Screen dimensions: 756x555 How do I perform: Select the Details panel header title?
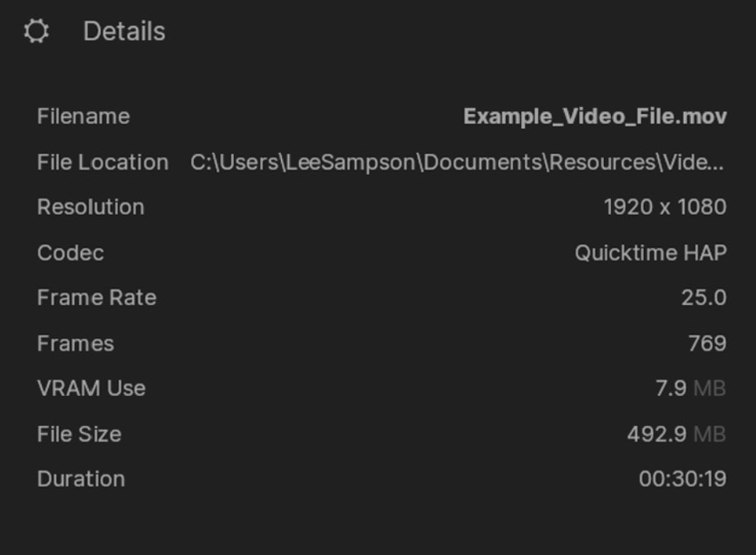tap(124, 32)
